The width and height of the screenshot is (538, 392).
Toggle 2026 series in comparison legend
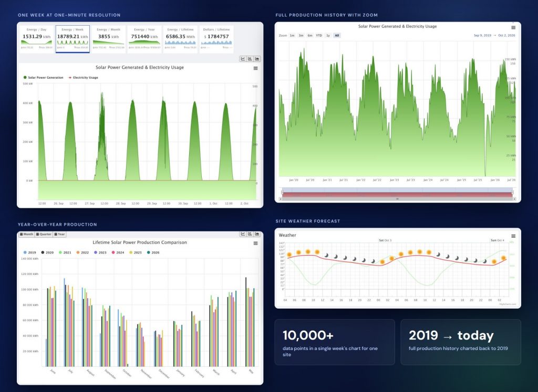click(x=153, y=252)
